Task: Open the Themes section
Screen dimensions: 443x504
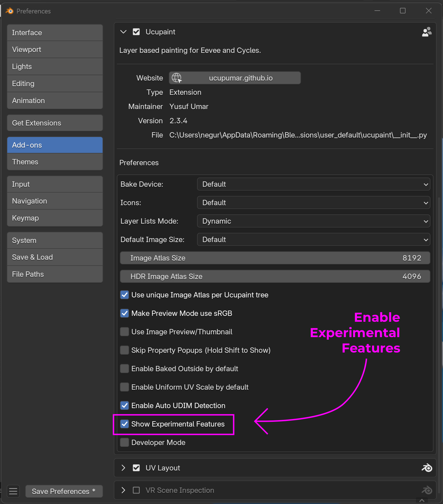Action: [55, 162]
